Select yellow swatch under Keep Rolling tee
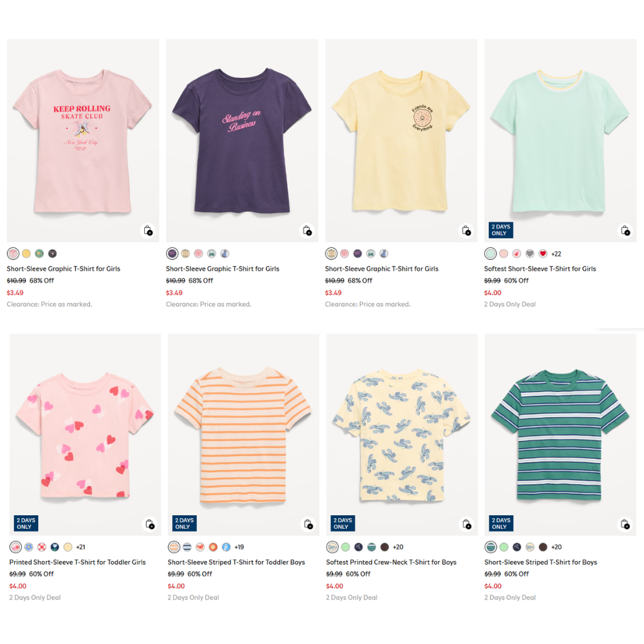644x644 pixels. coord(26,254)
